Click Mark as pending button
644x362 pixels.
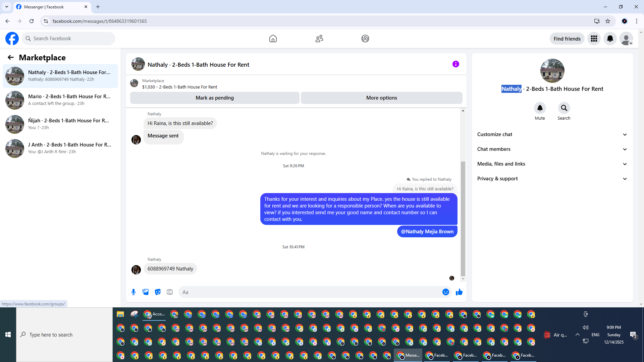(215, 98)
